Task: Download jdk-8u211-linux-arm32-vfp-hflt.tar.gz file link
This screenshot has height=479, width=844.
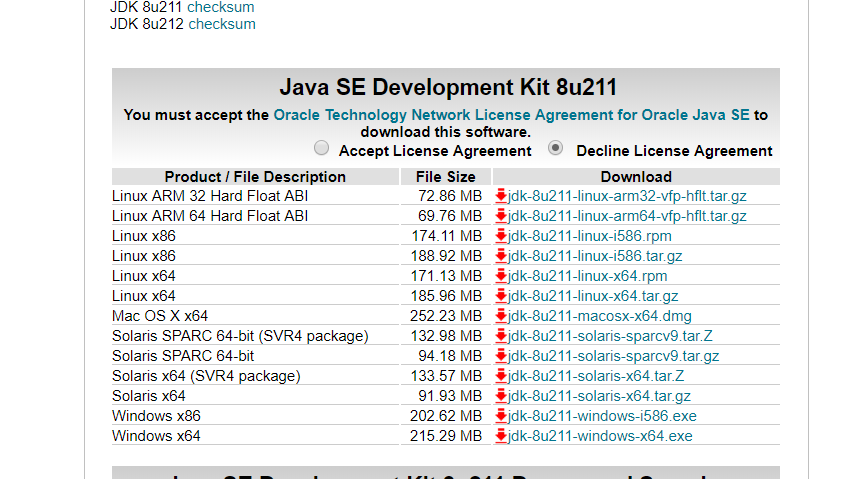Action: tap(627, 196)
